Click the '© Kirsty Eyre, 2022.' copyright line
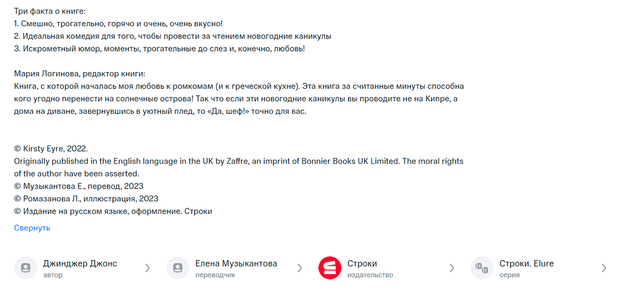This screenshot has width=644, height=296. 51,148
